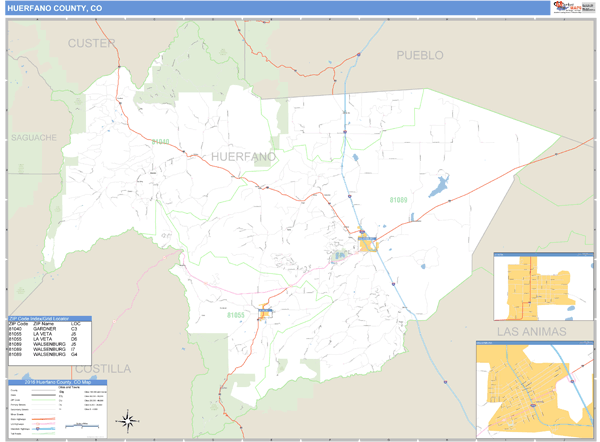Open the lower Walsenburg inset map
The height and width of the screenshot is (442, 600).
click(535, 390)
